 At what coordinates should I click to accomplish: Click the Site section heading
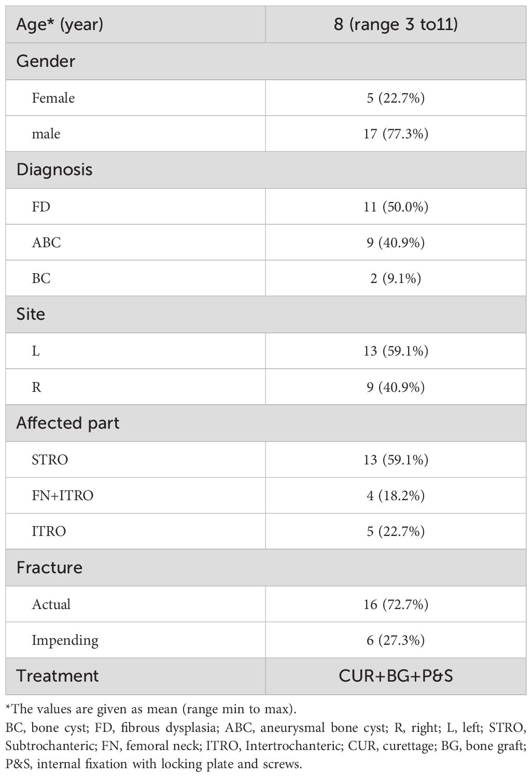[31, 314]
